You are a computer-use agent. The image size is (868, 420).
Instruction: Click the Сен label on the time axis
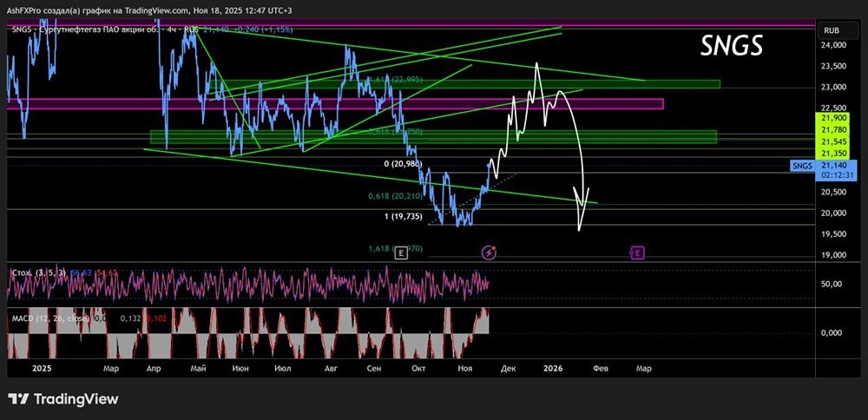[x=375, y=369]
